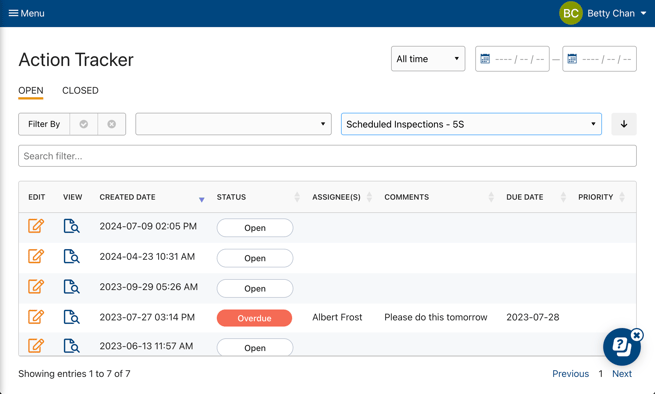
Task: Open the help chat widget
Action: 621,347
